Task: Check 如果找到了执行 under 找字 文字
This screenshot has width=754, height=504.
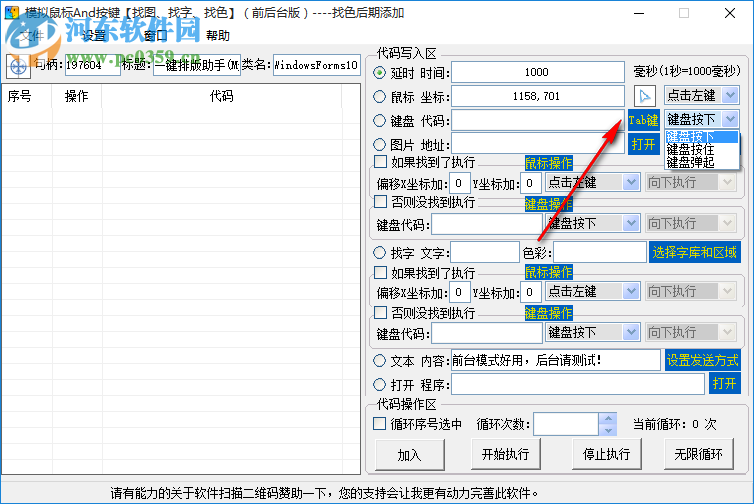Action: pyautogui.click(x=380, y=273)
